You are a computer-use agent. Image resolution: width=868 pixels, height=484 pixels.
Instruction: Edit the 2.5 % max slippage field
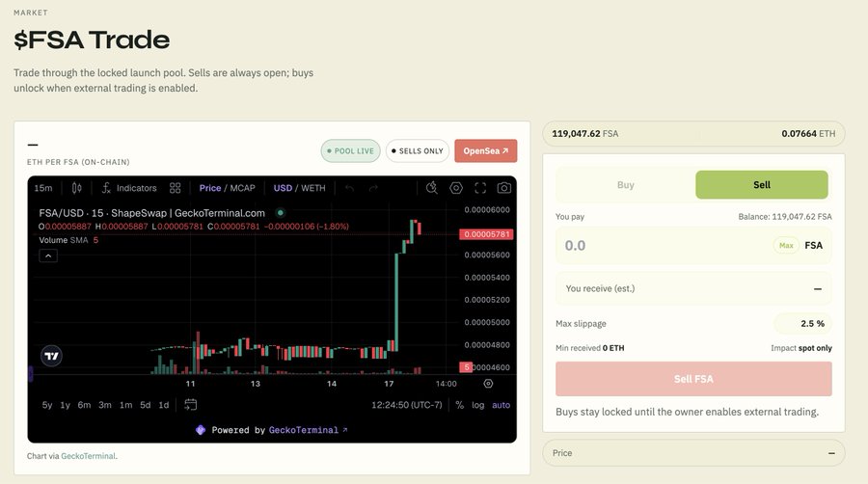(802, 324)
